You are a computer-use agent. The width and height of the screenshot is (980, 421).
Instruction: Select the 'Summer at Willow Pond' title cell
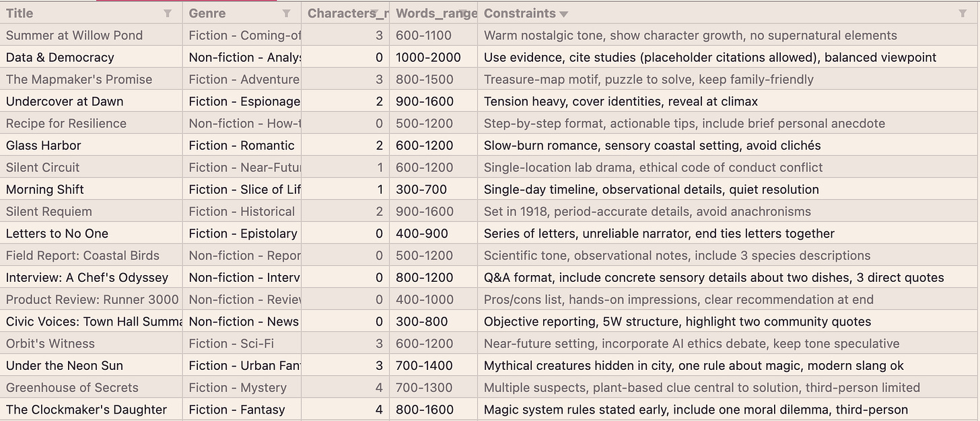92,35
